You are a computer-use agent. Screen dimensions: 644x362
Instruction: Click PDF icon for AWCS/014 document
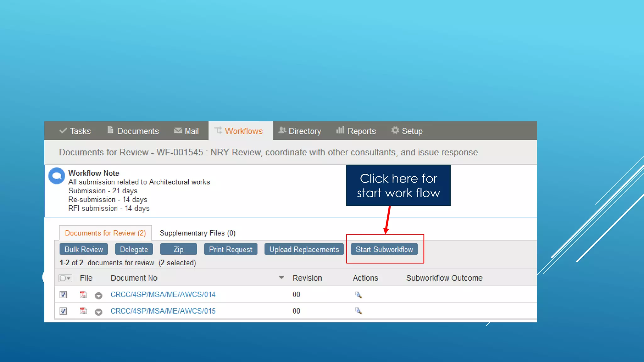click(83, 294)
